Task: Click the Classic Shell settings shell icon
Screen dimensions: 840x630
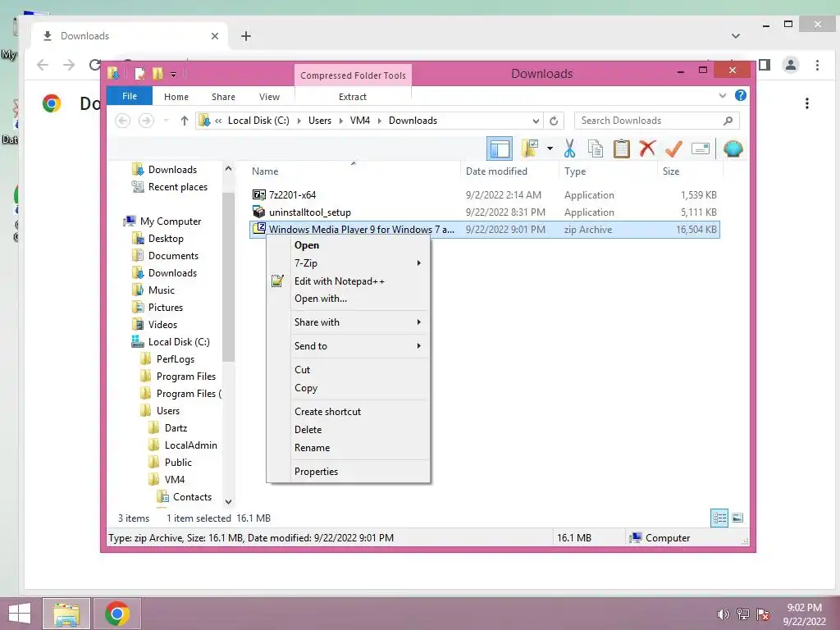Action: [733, 148]
